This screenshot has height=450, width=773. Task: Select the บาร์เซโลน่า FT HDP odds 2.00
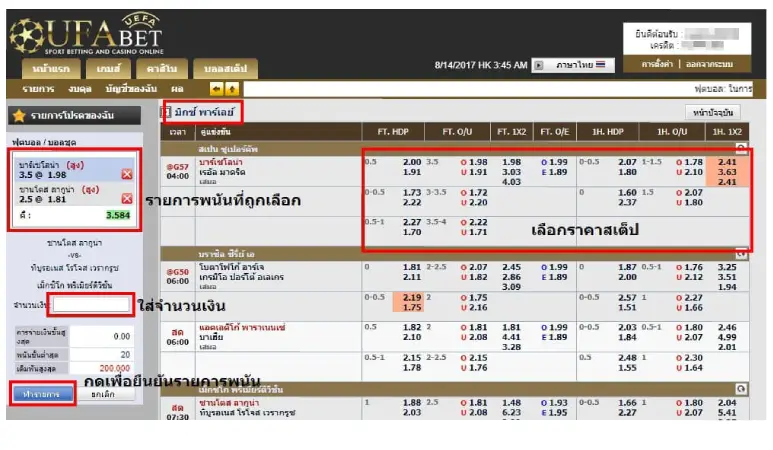(412, 162)
